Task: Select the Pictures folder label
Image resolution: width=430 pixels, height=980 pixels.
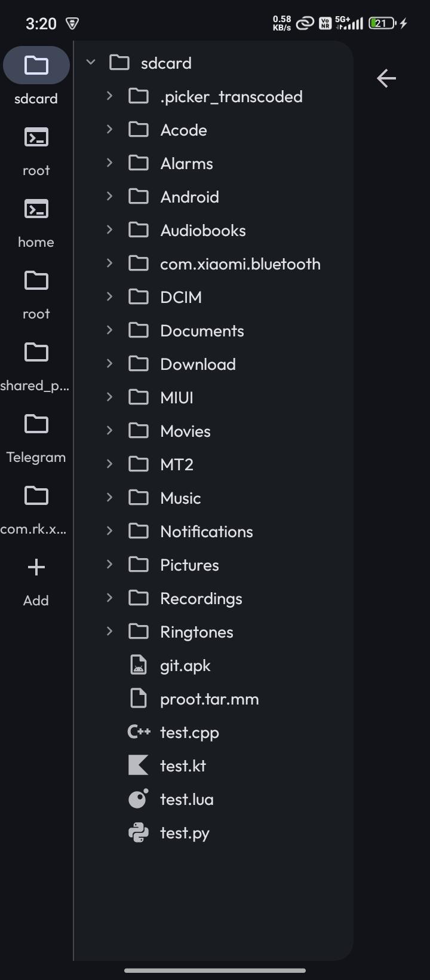Action: click(189, 565)
